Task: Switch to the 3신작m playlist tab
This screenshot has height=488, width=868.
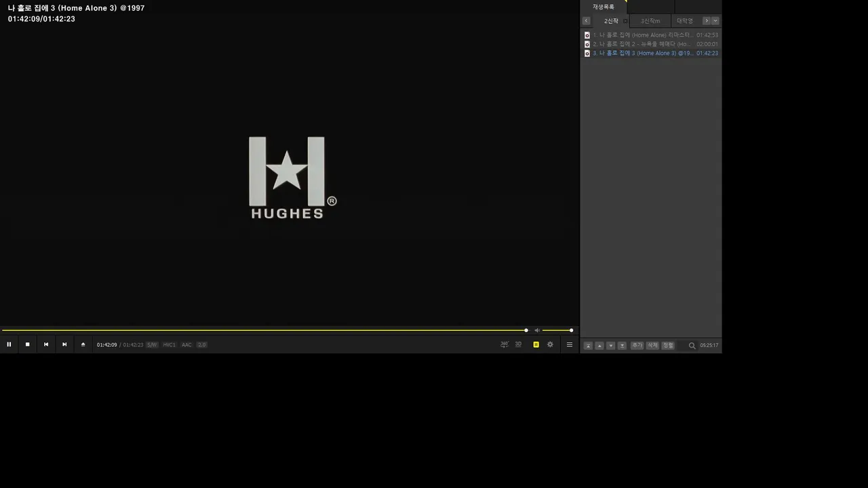Action: (x=650, y=21)
